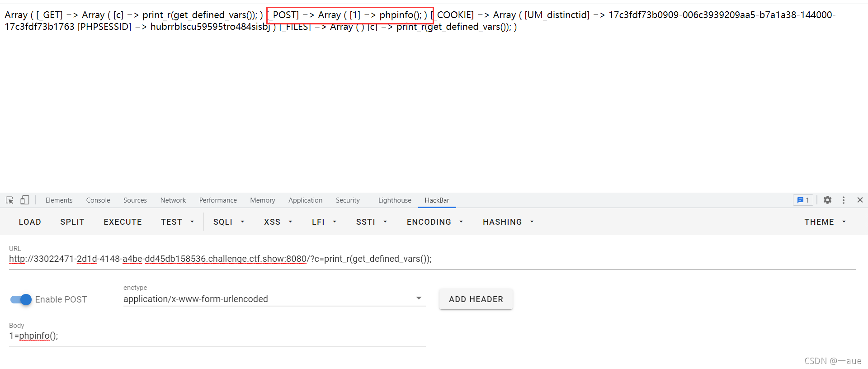Image resolution: width=868 pixels, height=369 pixels.
Task: Click the LOAD button in HackBar
Action: (30, 222)
